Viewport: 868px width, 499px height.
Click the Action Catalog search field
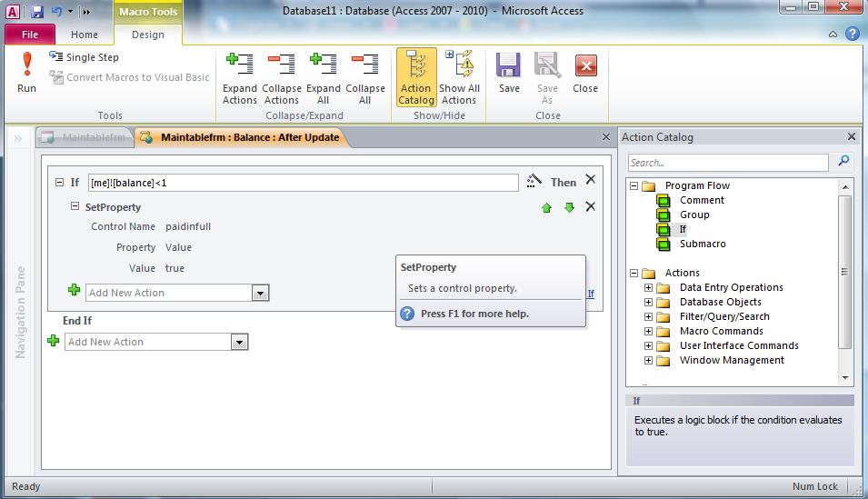728,163
